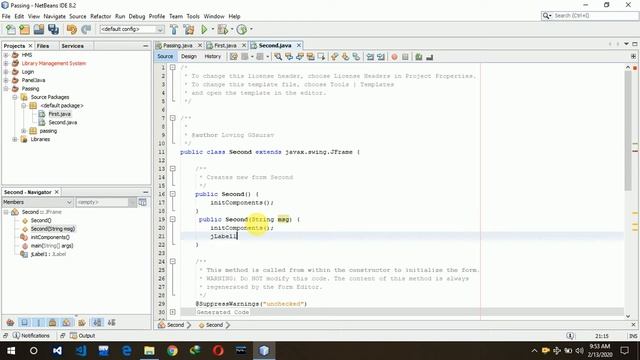Screen dimensions: 640x360
Task: Open File Explorer from the taskbar
Action: click(x=149, y=351)
